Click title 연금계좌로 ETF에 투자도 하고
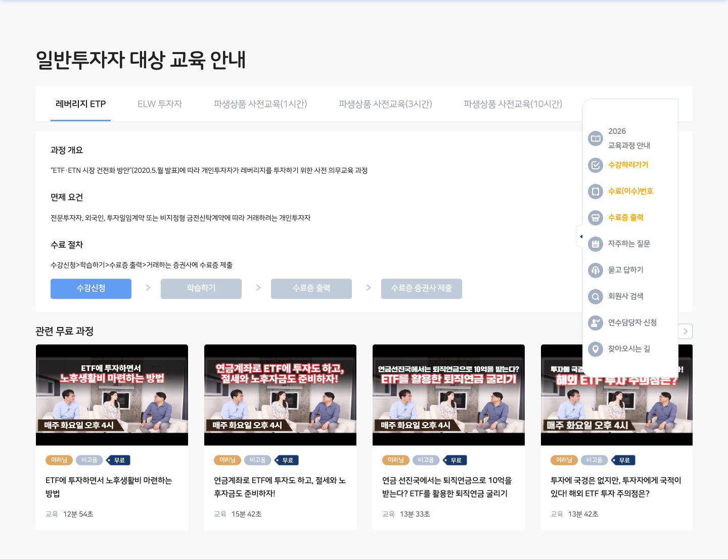 pos(280,487)
